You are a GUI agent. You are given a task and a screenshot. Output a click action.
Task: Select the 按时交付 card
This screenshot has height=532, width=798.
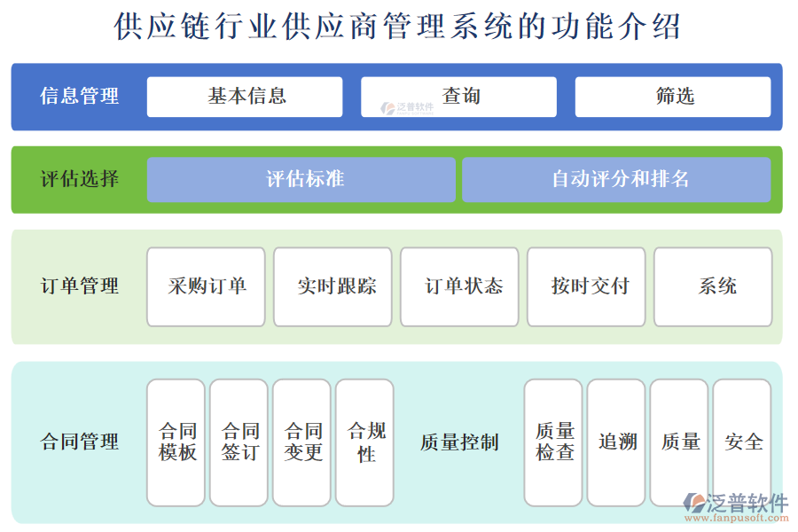(586, 286)
